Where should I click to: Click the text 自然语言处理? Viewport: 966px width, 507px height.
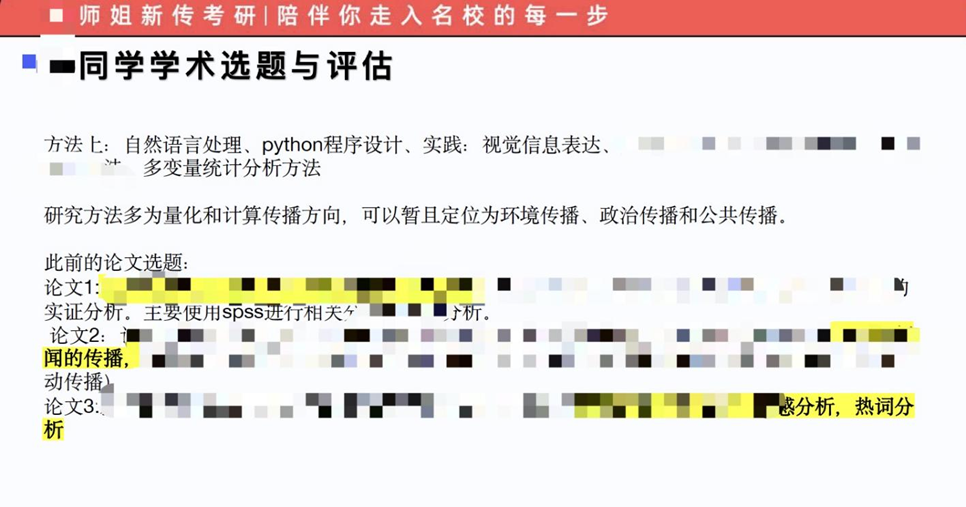pyautogui.click(x=184, y=145)
